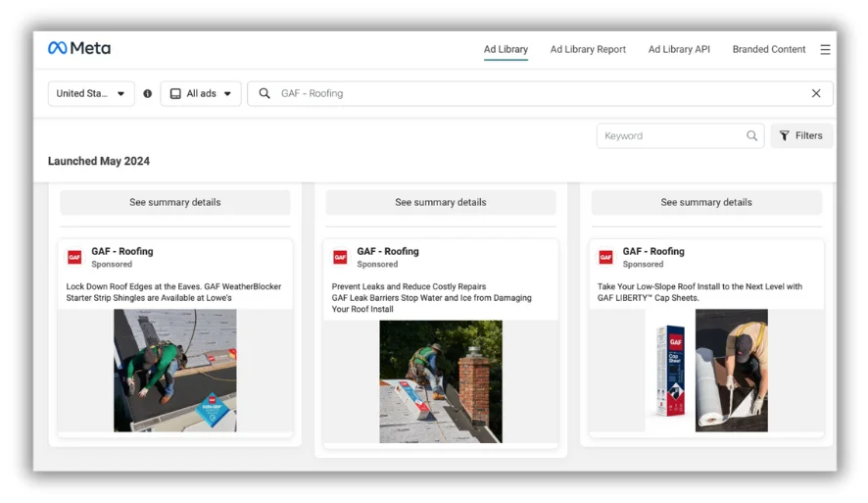Open the roofer in green shirt ad image
The image size is (868, 503).
(x=175, y=370)
